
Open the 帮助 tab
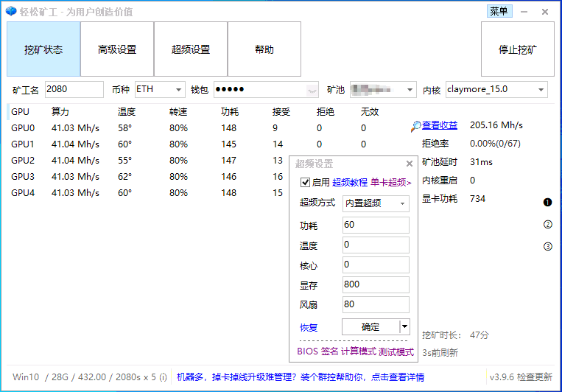[x=264, y=49]
